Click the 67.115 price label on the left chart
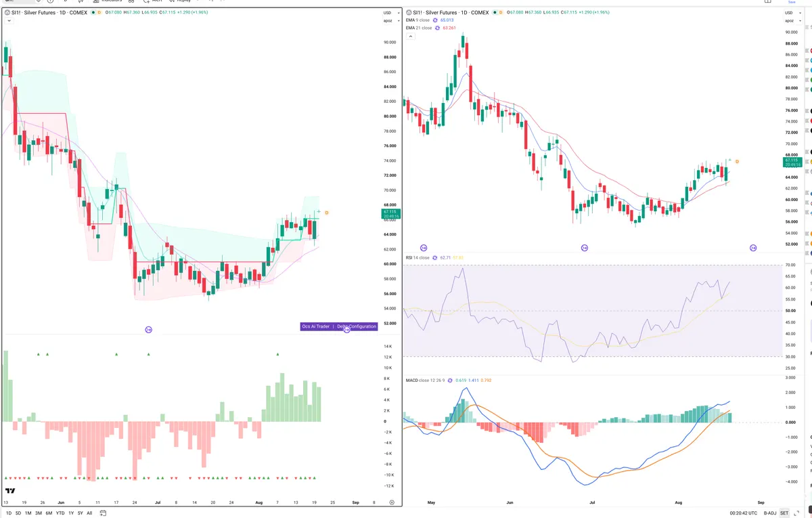812x518 pixels. 391,213
